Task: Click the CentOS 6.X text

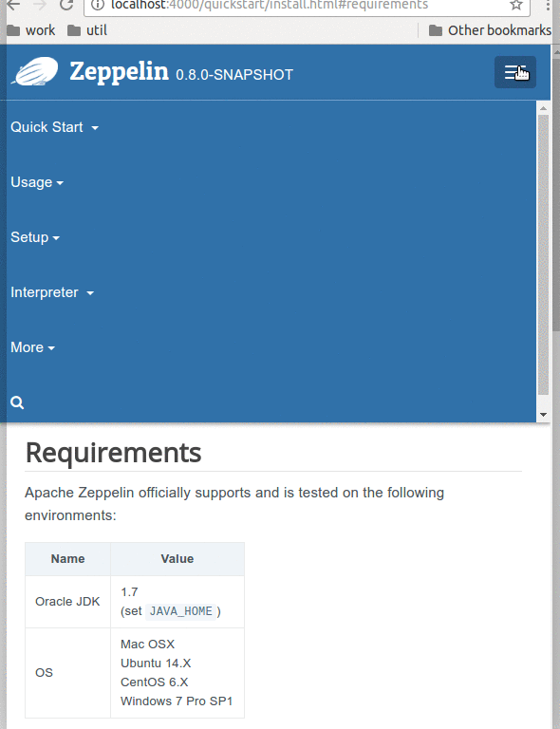Action: click(x=155, y=682)
